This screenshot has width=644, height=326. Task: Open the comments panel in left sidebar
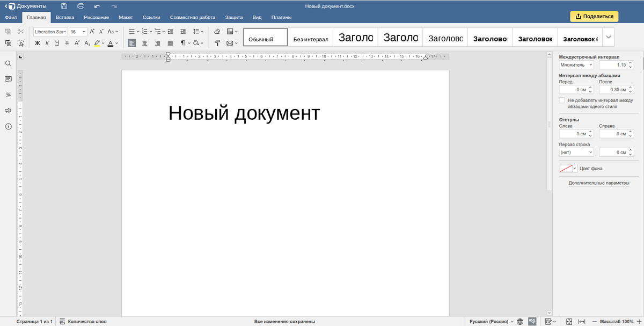pyautogui.click(x=8, y=79)
